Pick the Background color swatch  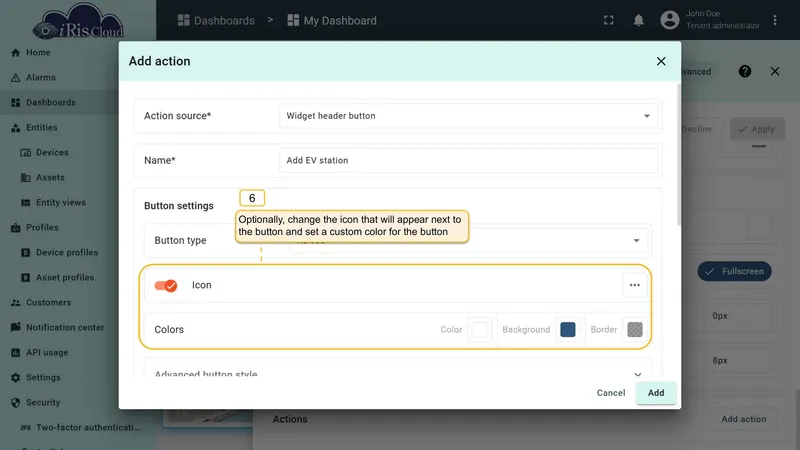click(568, 330)
